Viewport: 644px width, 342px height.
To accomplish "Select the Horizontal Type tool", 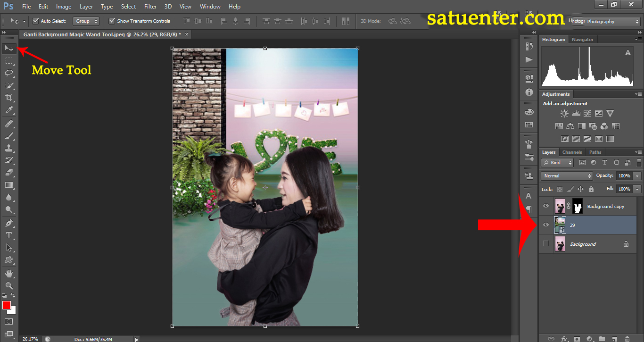I will click(x=9, y=235).
